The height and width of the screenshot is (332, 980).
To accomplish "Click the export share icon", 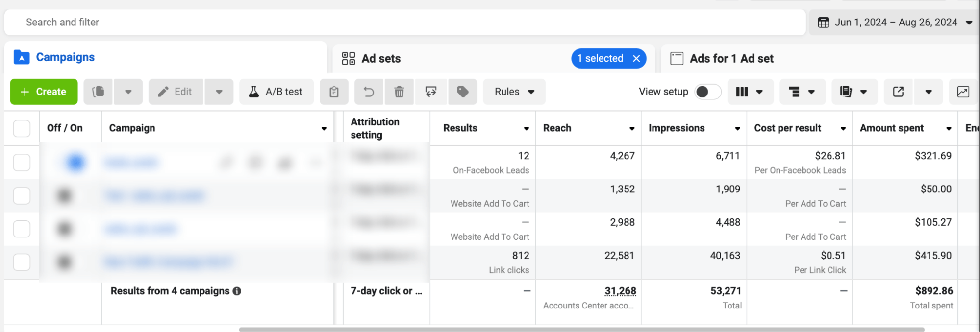I will click(898, 92).
